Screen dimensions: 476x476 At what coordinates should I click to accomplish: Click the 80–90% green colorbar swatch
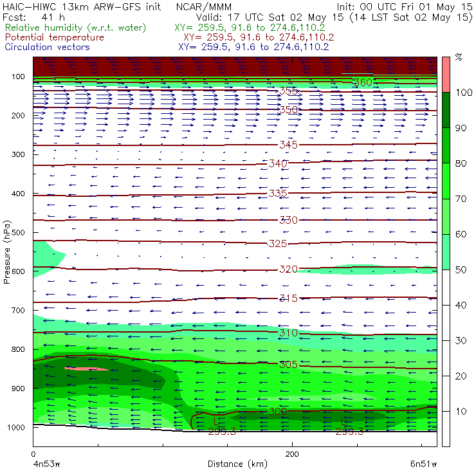pos(446,145)
